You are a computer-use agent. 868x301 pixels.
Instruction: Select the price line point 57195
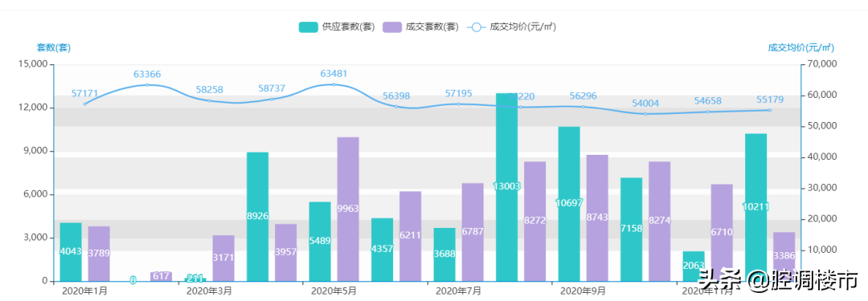pyautogui.click(x=458, y=104)
